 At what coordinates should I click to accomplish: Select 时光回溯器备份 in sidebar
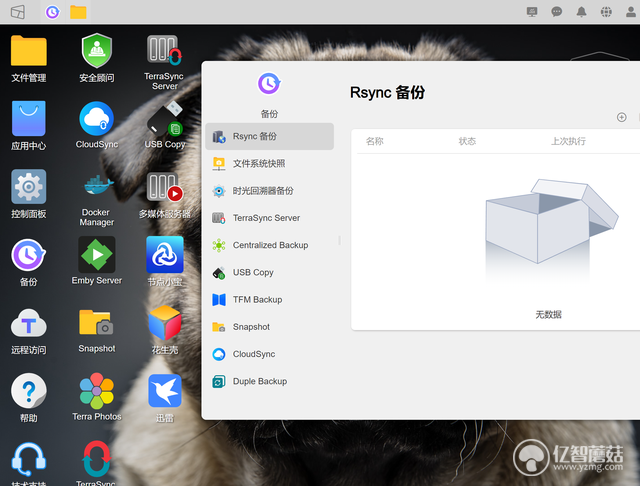(269, 191)
